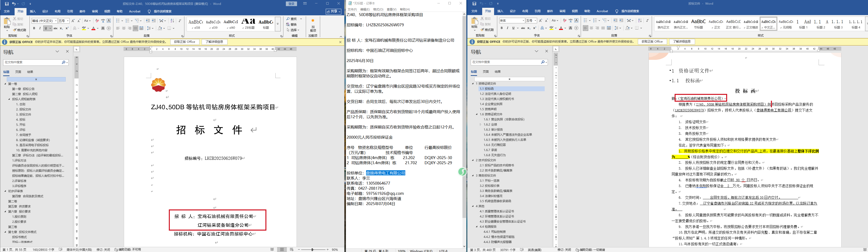
Task: Toggle Underline in 招标文件 Word window
Action: [46, 28]
